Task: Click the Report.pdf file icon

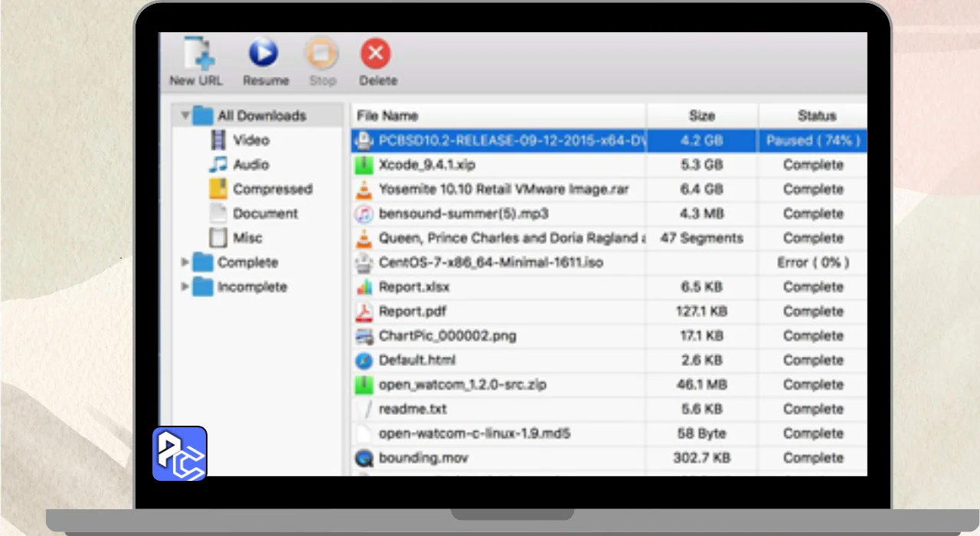Action: coord(364,312)
